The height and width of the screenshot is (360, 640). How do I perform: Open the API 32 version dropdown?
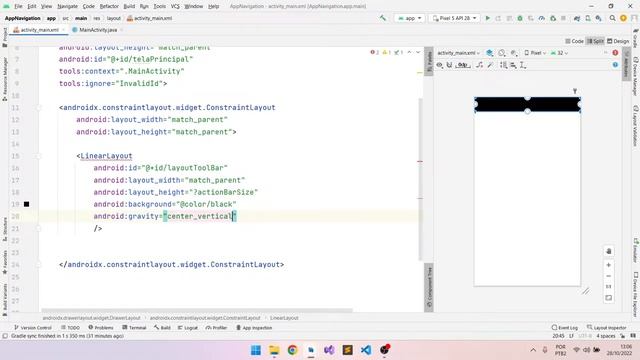559,53
